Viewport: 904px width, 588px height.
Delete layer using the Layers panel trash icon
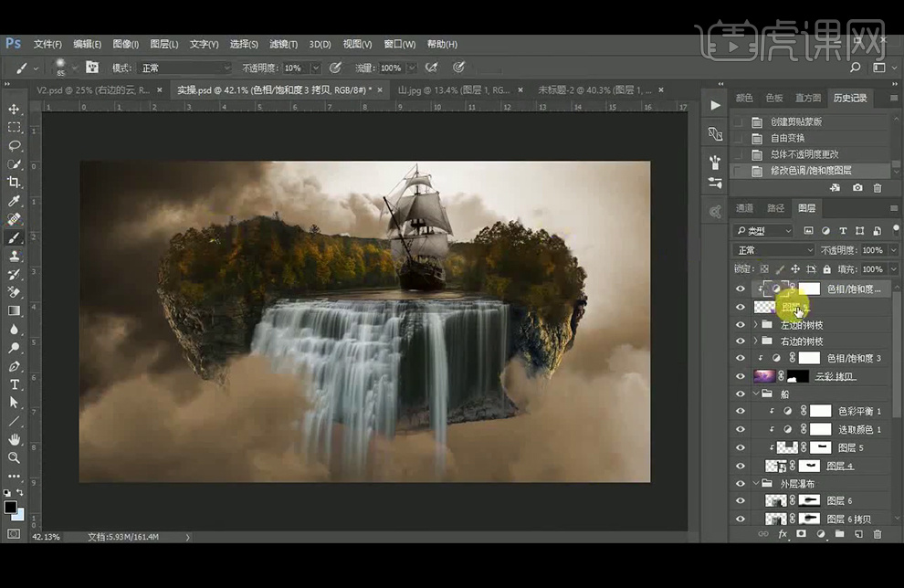877,534
